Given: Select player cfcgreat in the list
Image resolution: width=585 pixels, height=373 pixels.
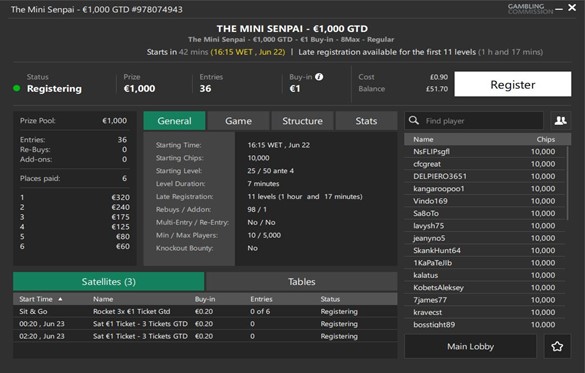Looking at the screenshot, I should 485,164.
